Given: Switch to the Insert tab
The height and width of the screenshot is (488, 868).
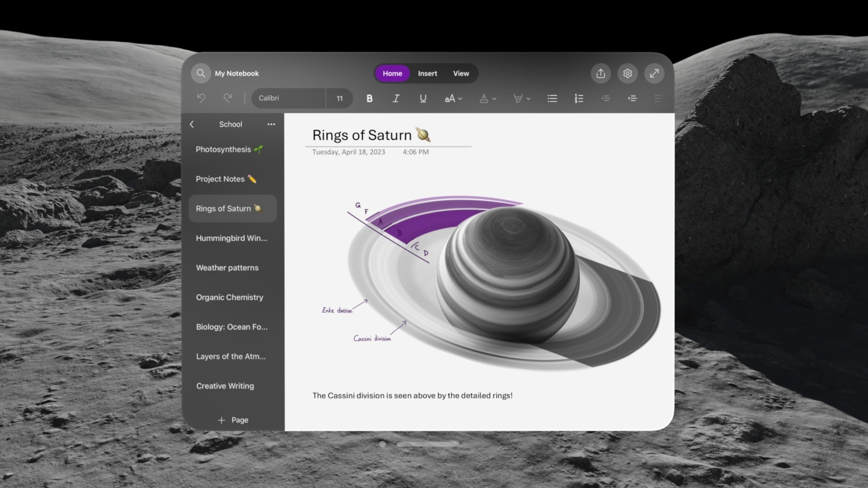Looking at the screenshot, I should pos(427,73).
